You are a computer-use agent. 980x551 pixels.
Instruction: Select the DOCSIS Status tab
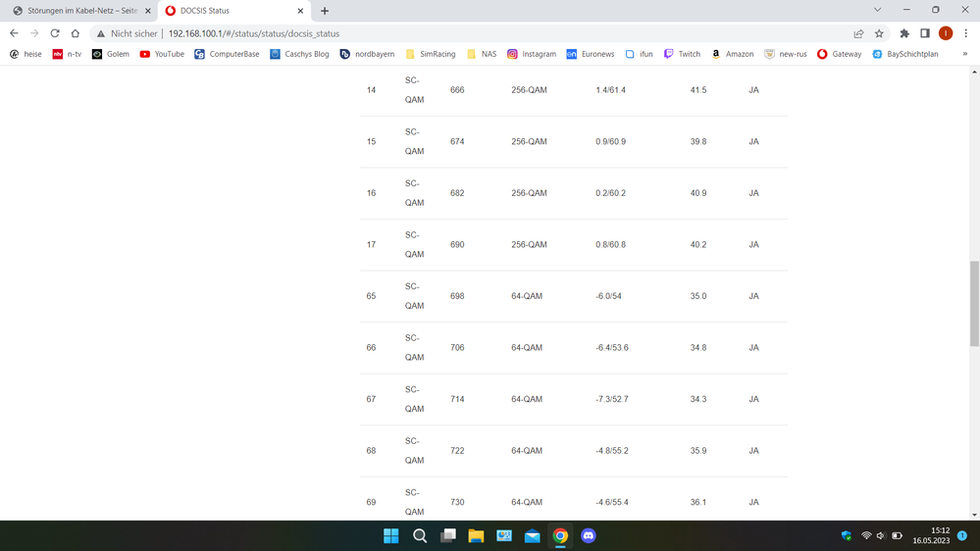click(232, 11)
